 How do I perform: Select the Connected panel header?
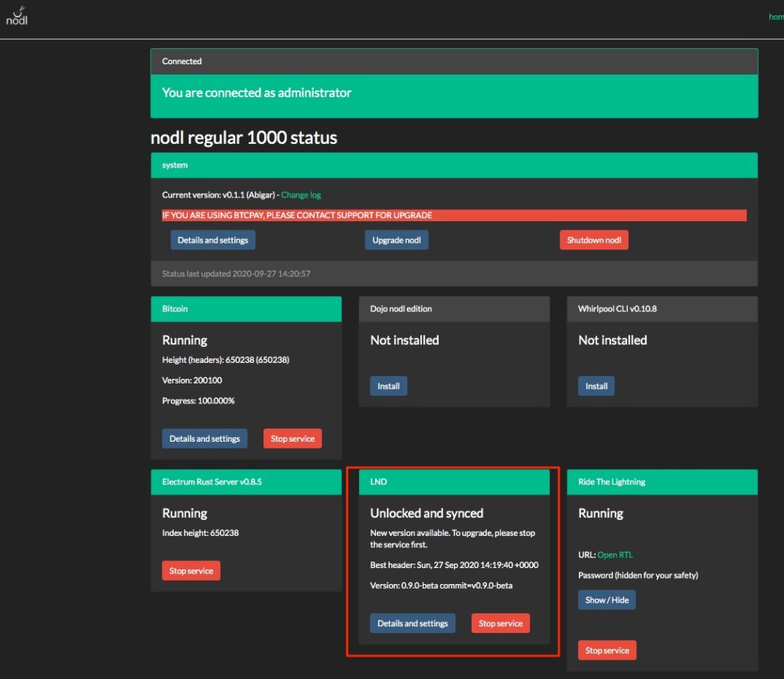[x=454, y=61]
